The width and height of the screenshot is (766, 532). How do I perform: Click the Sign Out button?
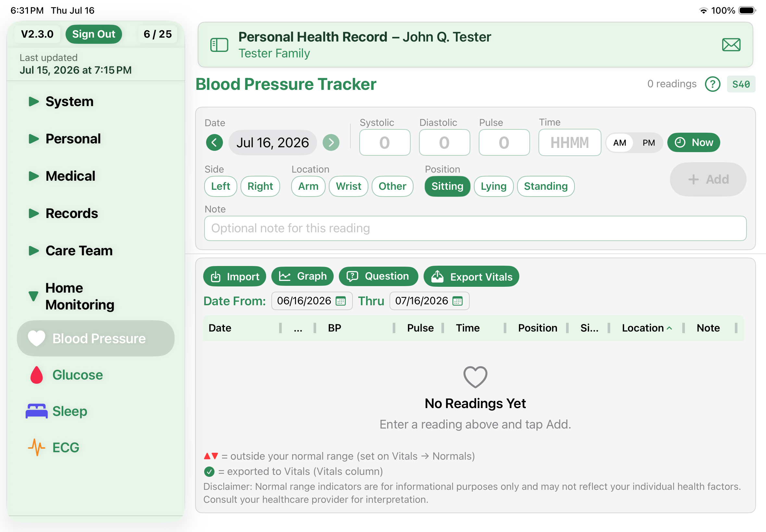click(94, 34)
